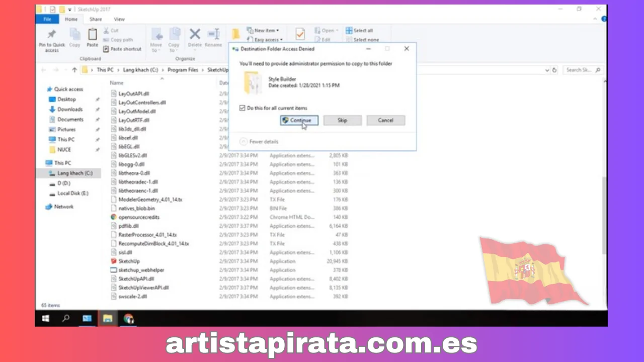Select the natives_blob.bin file
This screenshot has width=644, height=362.
pos(133,208)
